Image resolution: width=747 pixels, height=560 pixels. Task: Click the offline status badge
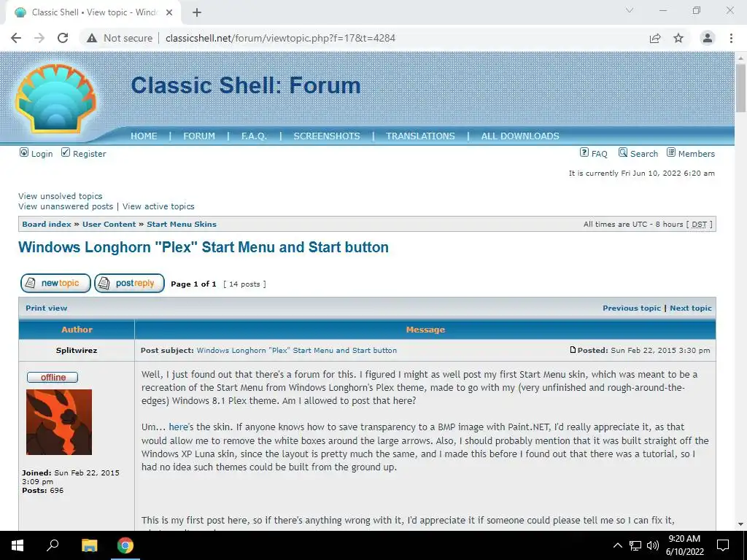pyautogui.click(x=53, y=378)
